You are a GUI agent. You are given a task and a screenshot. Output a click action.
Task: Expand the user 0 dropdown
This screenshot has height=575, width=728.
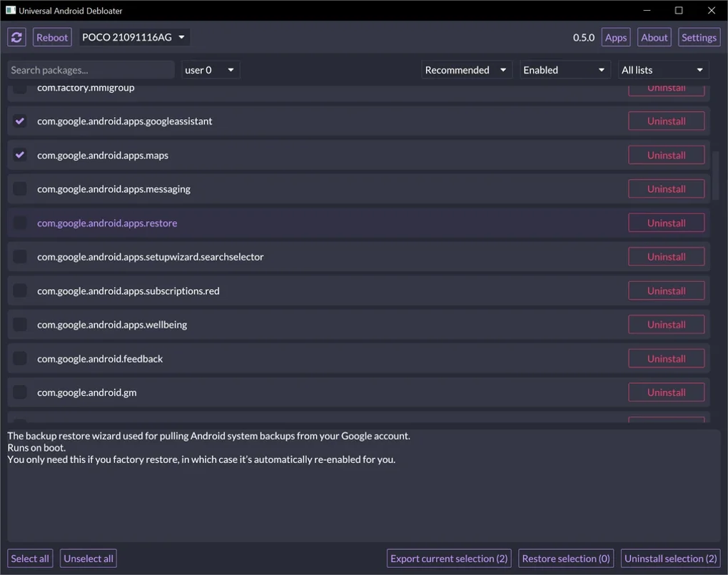coord(211,70)
